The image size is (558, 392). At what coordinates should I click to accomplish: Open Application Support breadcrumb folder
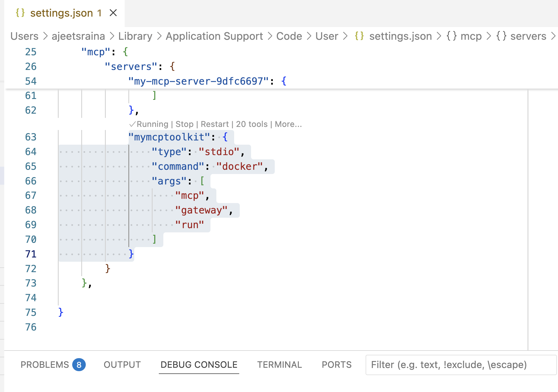(214, 36)
